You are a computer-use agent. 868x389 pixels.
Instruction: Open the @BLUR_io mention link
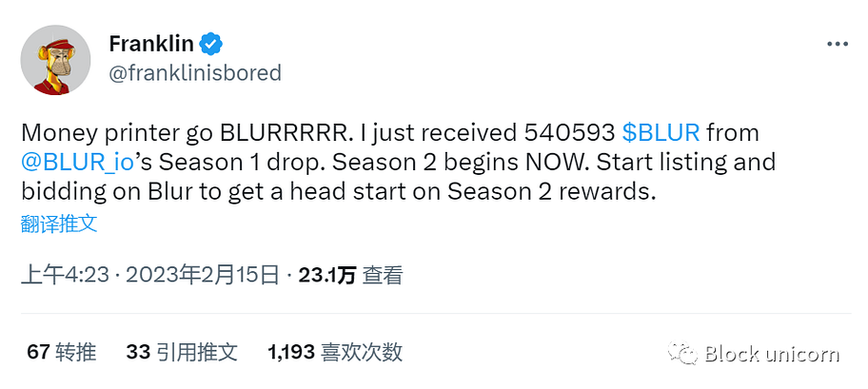(x=78, y=162)
